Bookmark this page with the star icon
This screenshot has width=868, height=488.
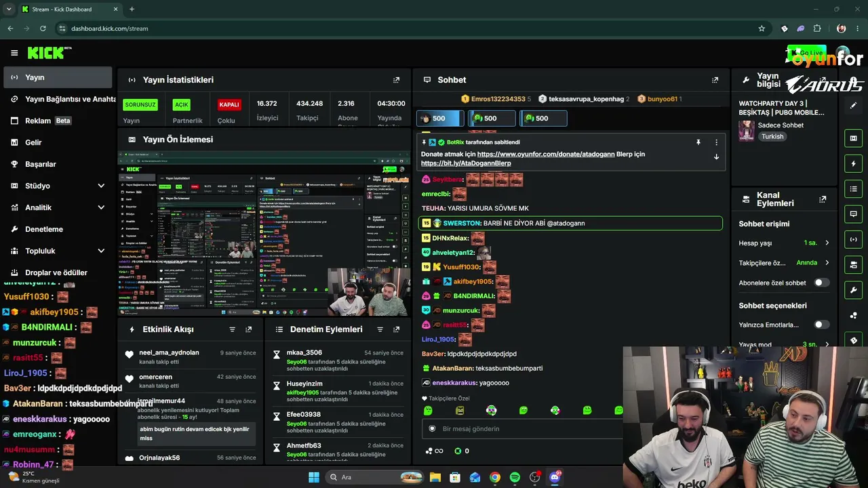click(762, 28)
